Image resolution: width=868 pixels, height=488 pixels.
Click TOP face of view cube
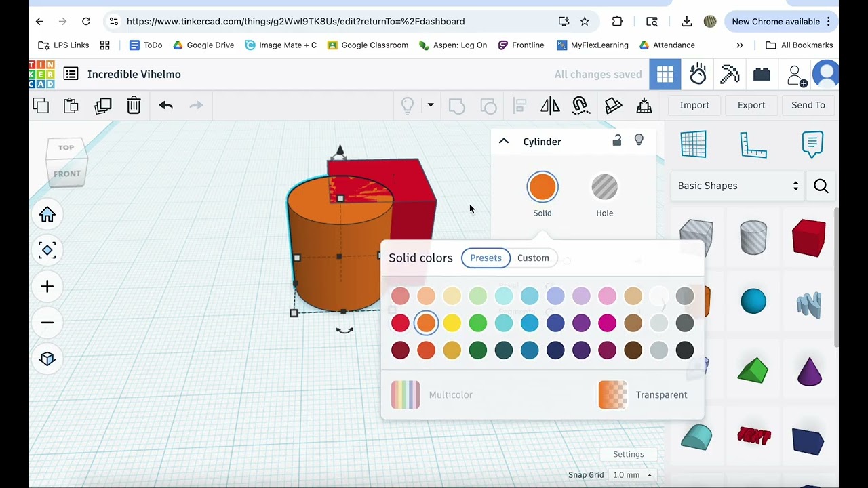coord(66,148)
